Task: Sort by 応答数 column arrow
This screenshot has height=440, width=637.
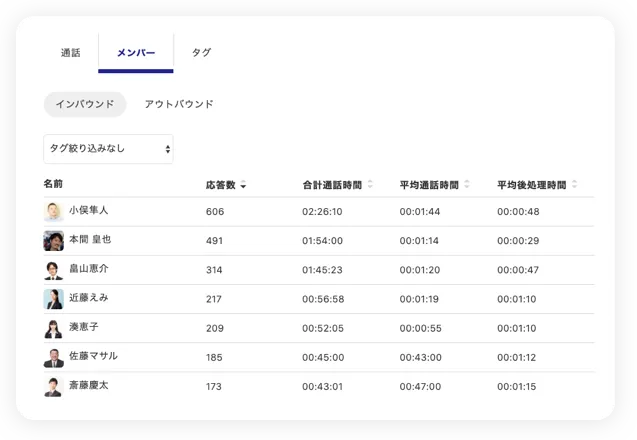Action: click(243, 185)
